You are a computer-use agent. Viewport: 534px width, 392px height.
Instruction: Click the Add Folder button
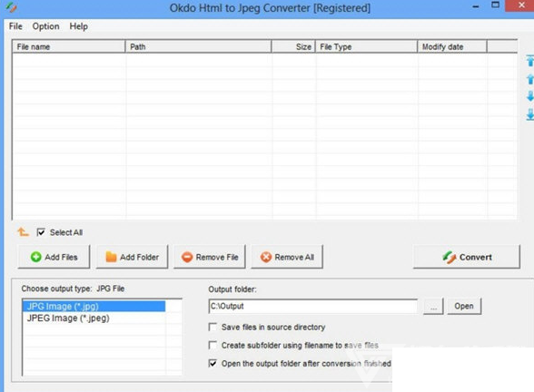click(x=133, y=257)
